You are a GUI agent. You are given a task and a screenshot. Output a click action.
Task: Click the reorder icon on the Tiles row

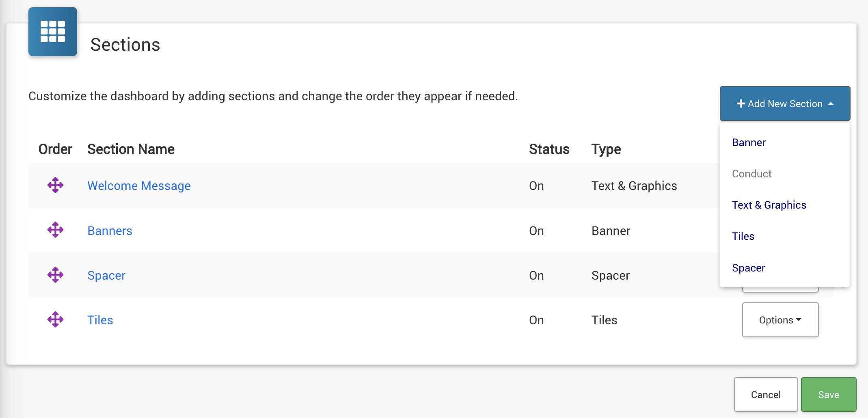[x=55, y=320]
